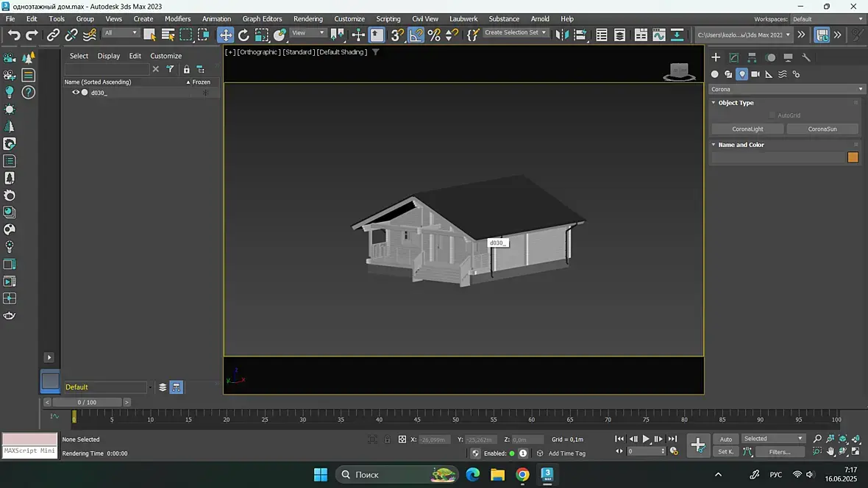Open the Display menu in Scene Explorer

(108, 56)
